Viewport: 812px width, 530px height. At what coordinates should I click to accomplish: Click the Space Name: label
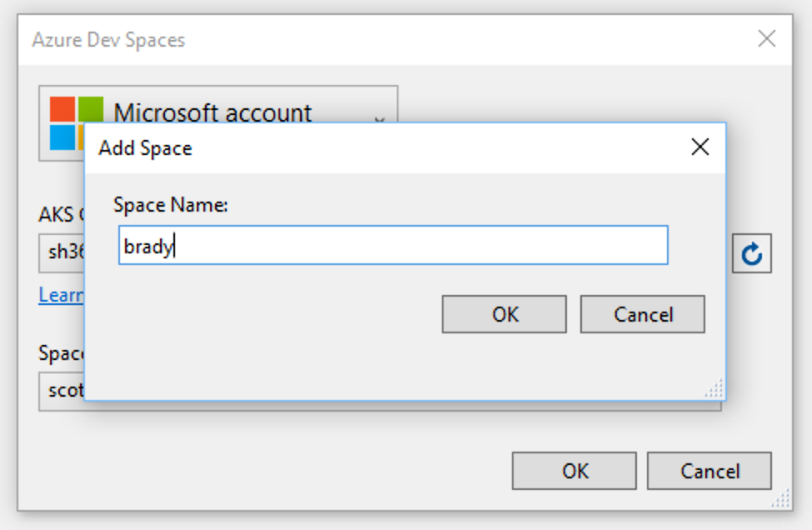coord(170,205)
